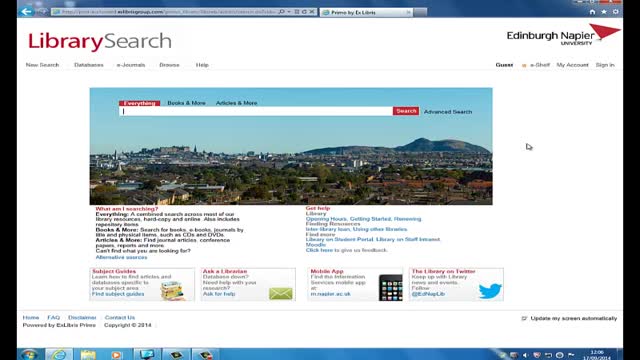The height and width of the screenshot is (360, 640).
Task: Click the Windows Start orb
Action: [x=30, y=354]
